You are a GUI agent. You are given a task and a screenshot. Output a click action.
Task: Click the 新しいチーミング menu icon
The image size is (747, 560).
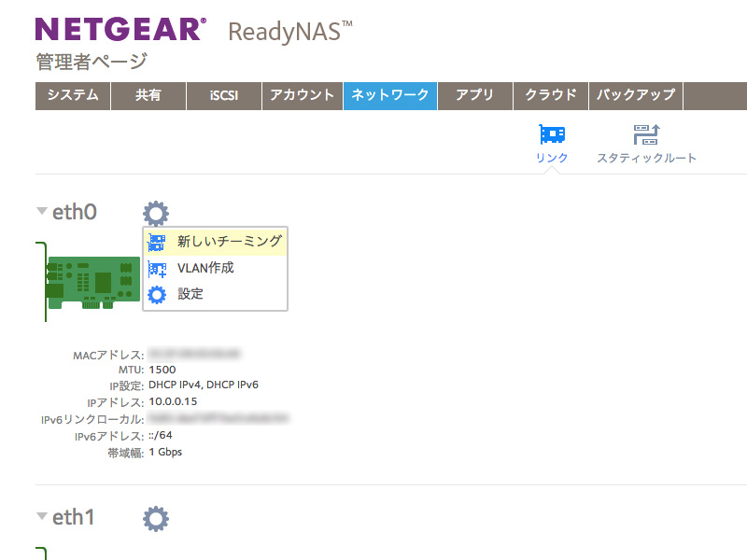coord(158,242)
